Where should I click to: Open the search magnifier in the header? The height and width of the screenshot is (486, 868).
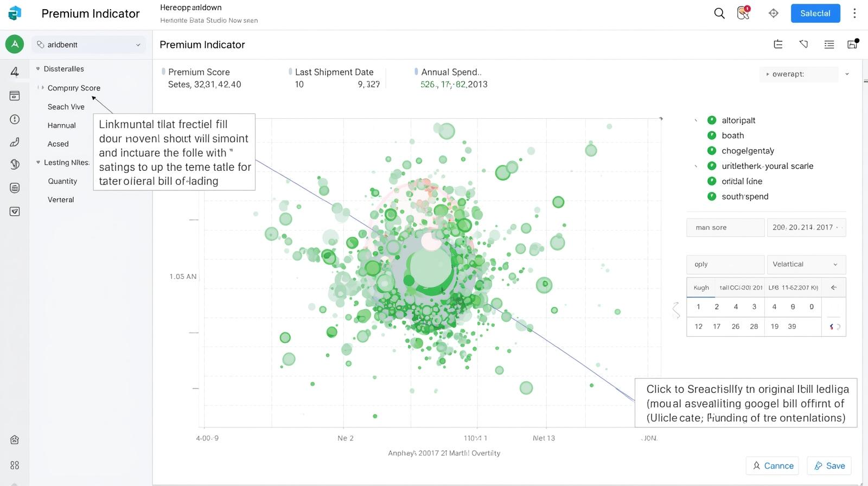[x=719, y=13]
